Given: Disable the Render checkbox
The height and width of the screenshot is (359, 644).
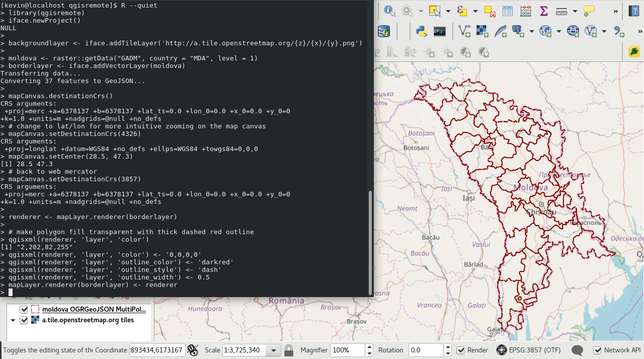Looking at the screenshot, I should (460, 350).
